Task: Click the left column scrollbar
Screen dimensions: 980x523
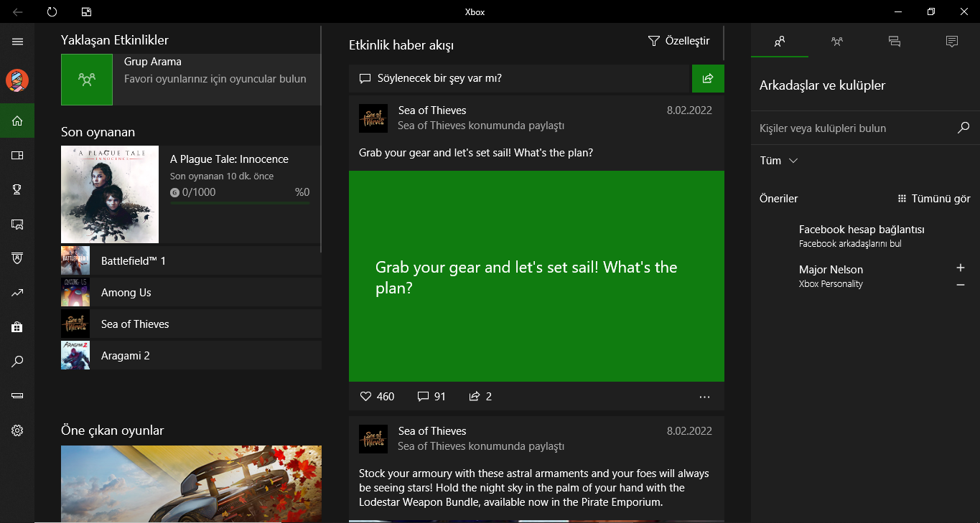Action: coord(320,140)
